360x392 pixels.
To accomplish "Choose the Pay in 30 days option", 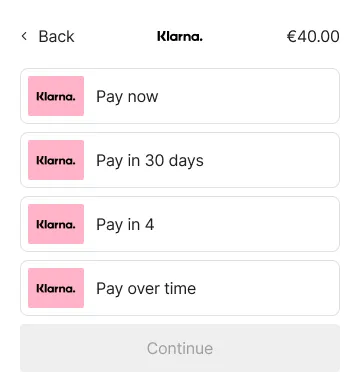I will (180, 160).
